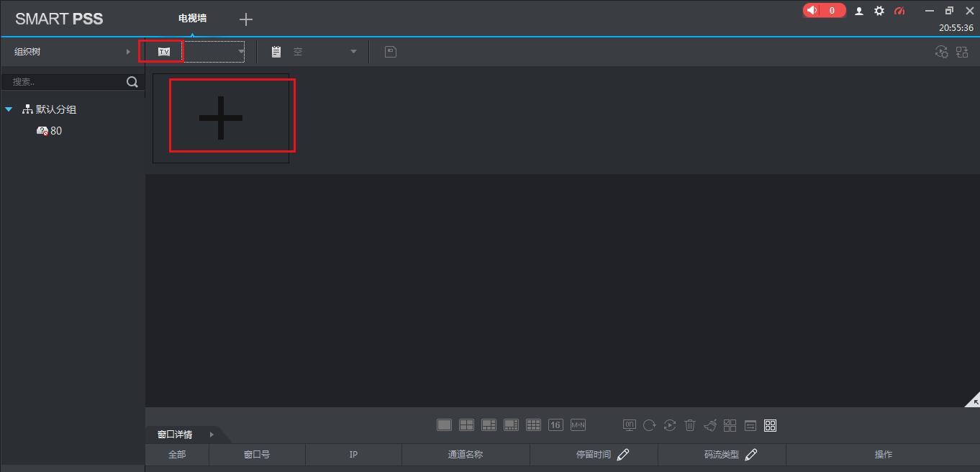The image size is (980, 472).
Task: Focus the 搜索 input field
Action: [x=64, y=82]
